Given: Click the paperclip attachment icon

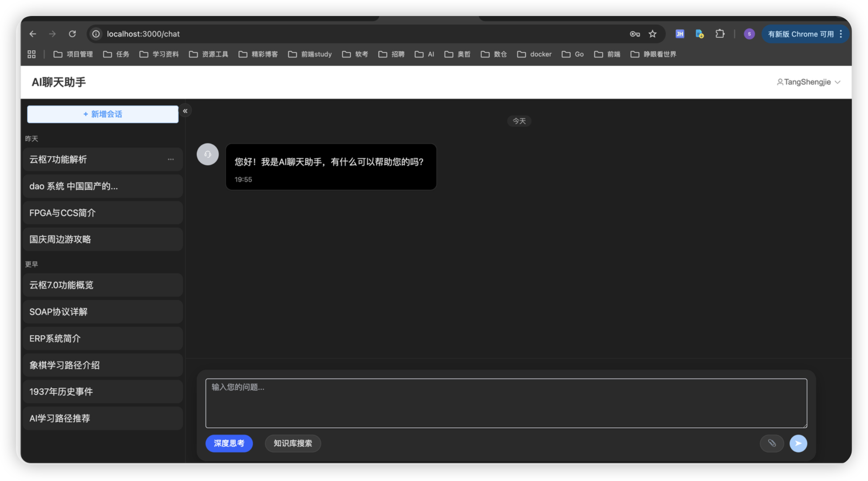Looking at the screenshot, I should point(772,443).
